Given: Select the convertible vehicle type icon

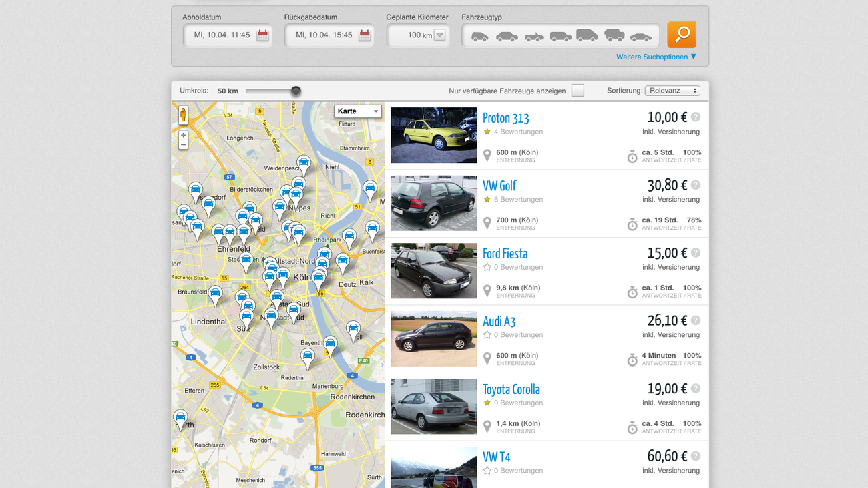Looking at the screenshot, I should [x=533, y=37].
